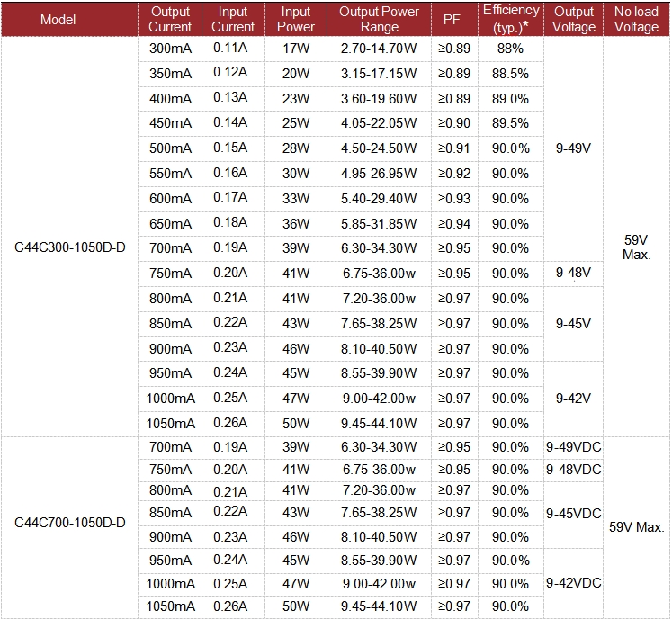
Task: Select the 0.18A input current value
Action: point(230,222)
